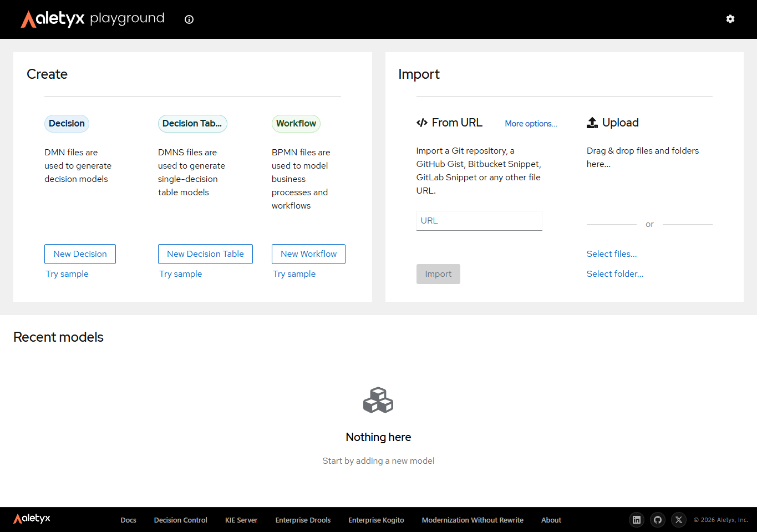
Task: Click the New Workflow button
Action: pos(308,254)
